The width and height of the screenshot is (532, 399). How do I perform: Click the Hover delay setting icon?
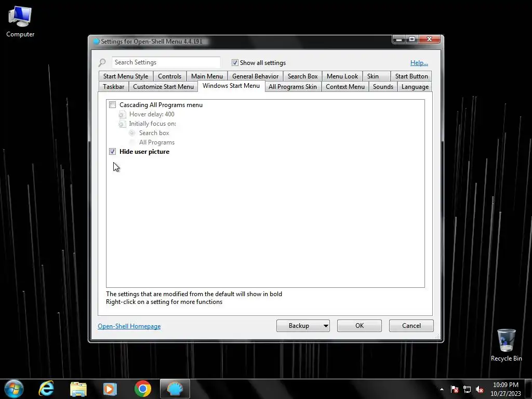pos(122,114)
